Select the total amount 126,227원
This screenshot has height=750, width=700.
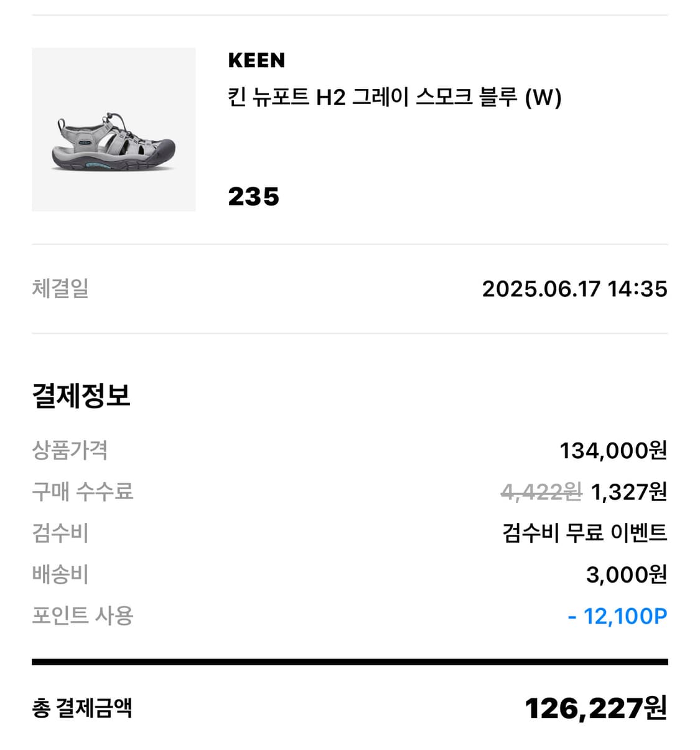pyautogui.click(x=595, y=708)
